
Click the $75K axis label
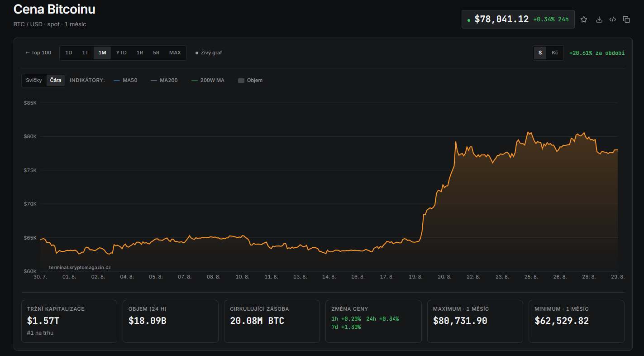pyautogui.click(x=30, y=170)
